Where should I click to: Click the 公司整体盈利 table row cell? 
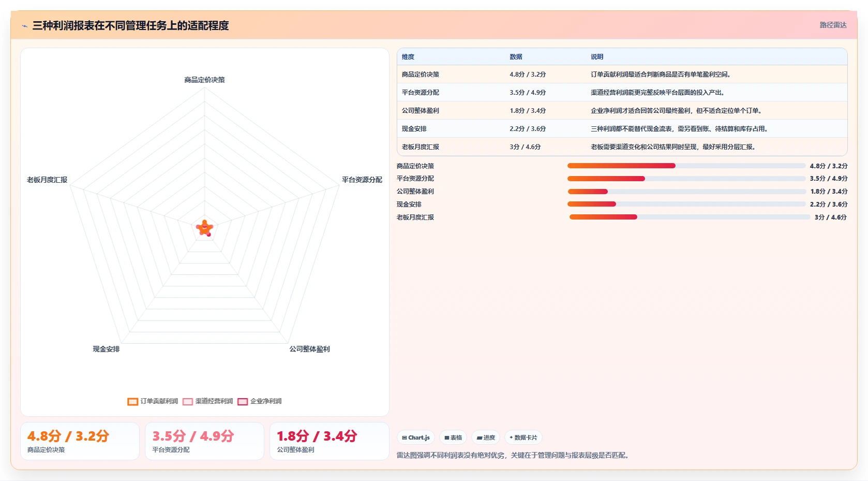pos(421,111)
